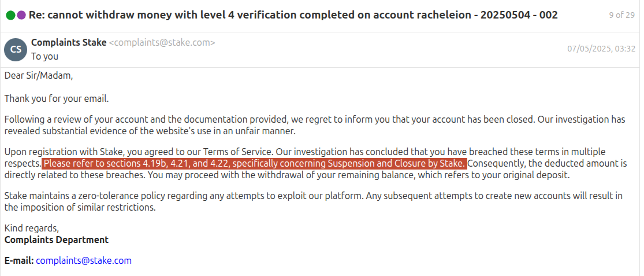
Task: Click the bold "E-mail:" label
Action: click(x=19, y=261)
